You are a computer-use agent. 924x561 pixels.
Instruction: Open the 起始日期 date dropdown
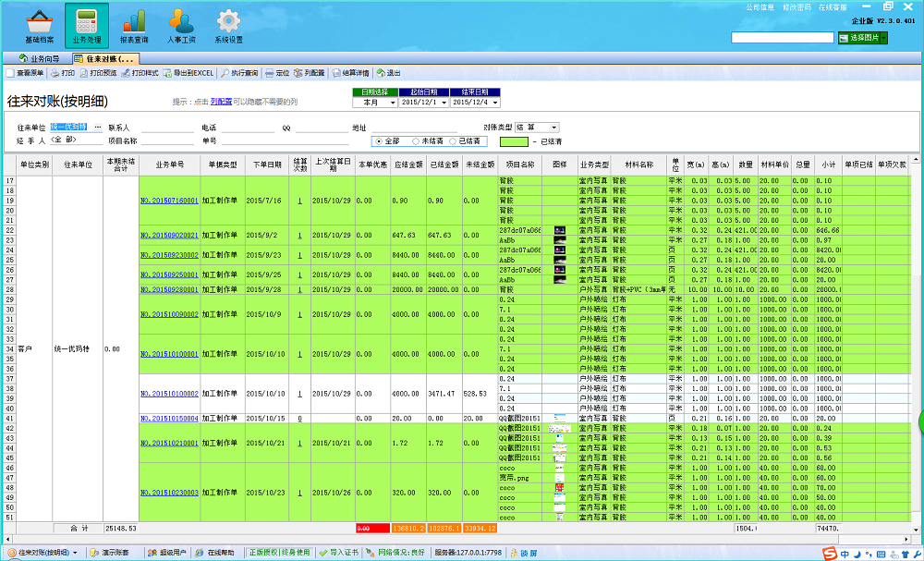point(442,103)
